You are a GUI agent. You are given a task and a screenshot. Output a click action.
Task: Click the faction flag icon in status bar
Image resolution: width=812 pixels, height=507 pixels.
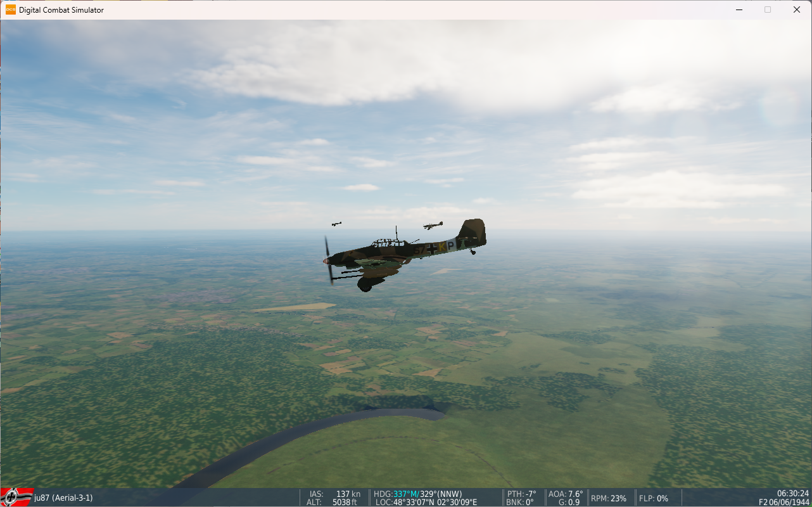[x=16, y=497]
